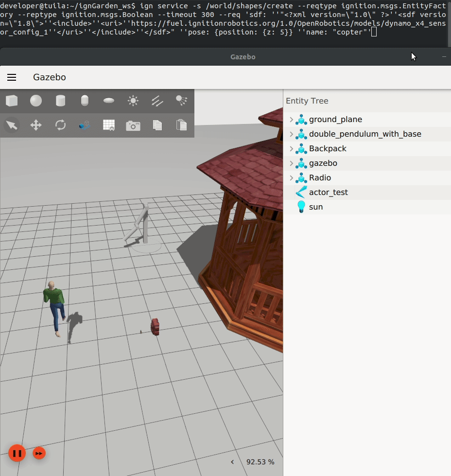Click the red backpack in 3D scene
This screenshot has height=476, width=451.
tap(155, 327)
